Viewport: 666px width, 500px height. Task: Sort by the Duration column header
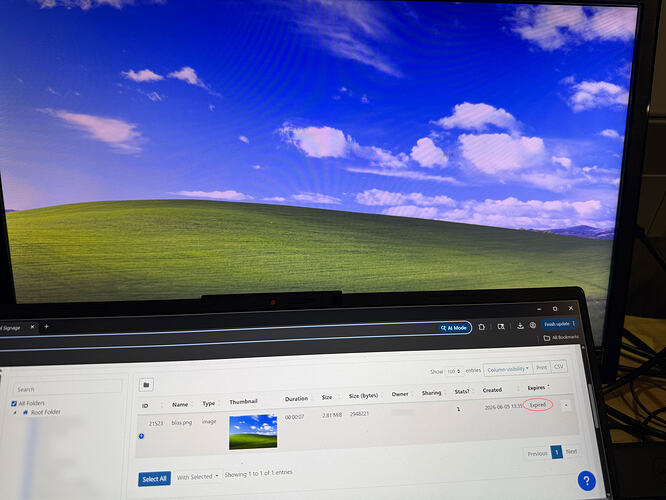[x=296, y=399]
